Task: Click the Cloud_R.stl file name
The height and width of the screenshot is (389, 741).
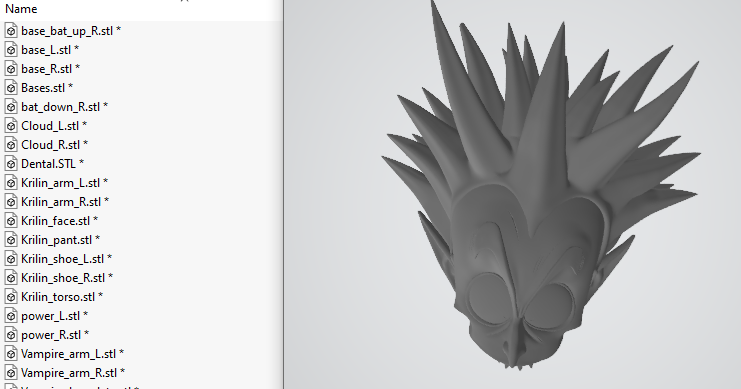Action: 54,145
